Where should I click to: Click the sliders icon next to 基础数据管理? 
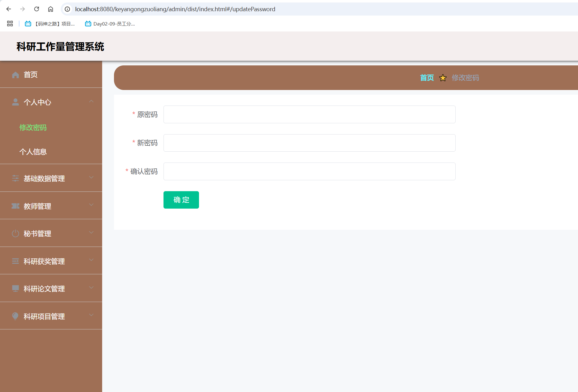point(16,178)
